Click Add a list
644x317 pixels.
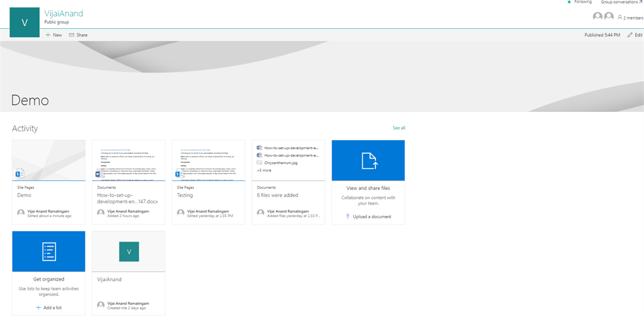49,308
